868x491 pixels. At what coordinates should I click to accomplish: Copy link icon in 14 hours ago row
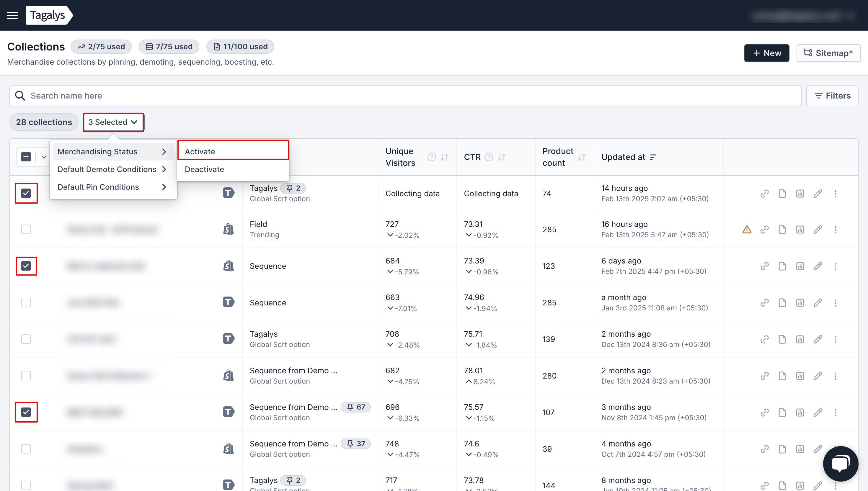pos(764,194)
